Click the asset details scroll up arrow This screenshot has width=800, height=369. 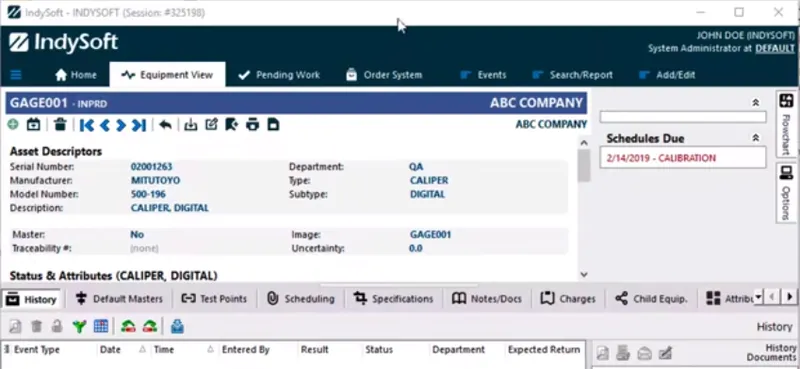pyautogui.click(x=584, y=143)
